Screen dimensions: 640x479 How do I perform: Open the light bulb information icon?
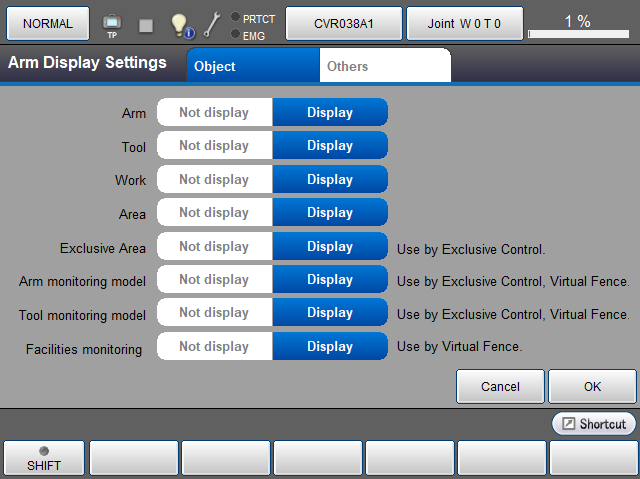(180, 24)
